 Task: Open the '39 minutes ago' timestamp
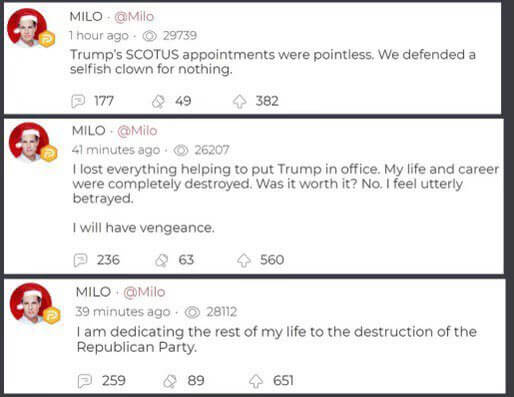click(123, 312)
